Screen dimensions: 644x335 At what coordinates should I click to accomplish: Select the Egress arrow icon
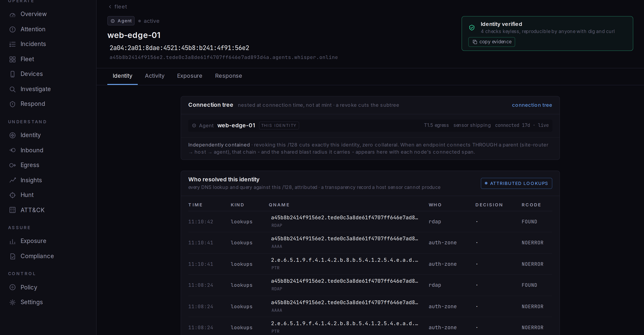pyautogui.click(x=12, y=165)
